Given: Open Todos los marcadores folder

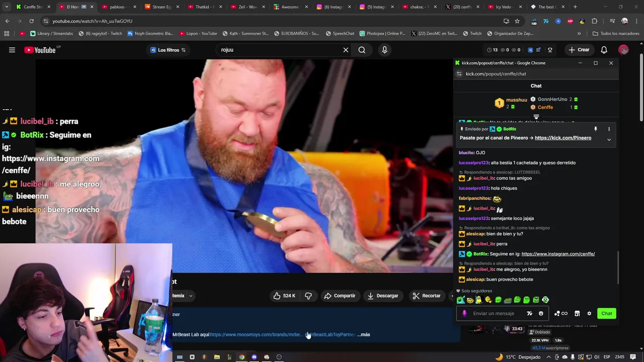Looking at the screenshot, I should click(616, 34).
